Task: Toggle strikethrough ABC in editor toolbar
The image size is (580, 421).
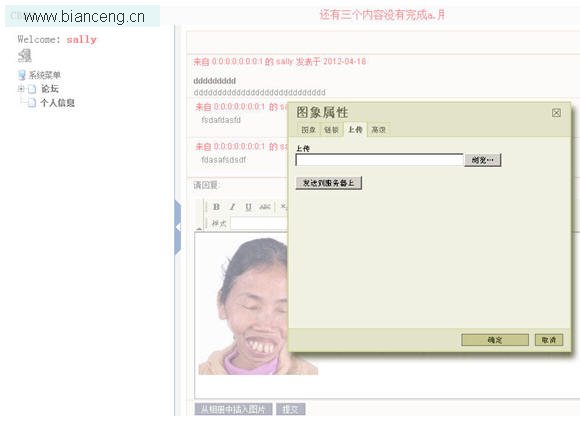Action: coord(265,207)
